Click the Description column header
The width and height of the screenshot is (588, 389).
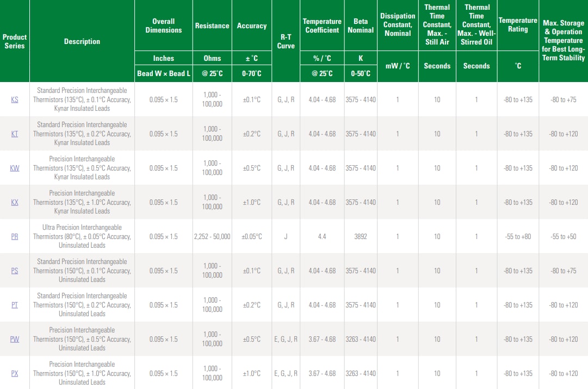tap(82, 41)
